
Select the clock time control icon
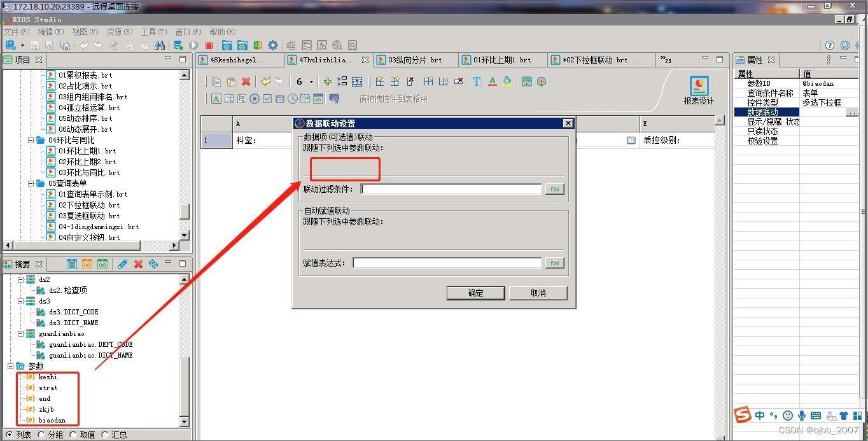click(x=293, y=99)
